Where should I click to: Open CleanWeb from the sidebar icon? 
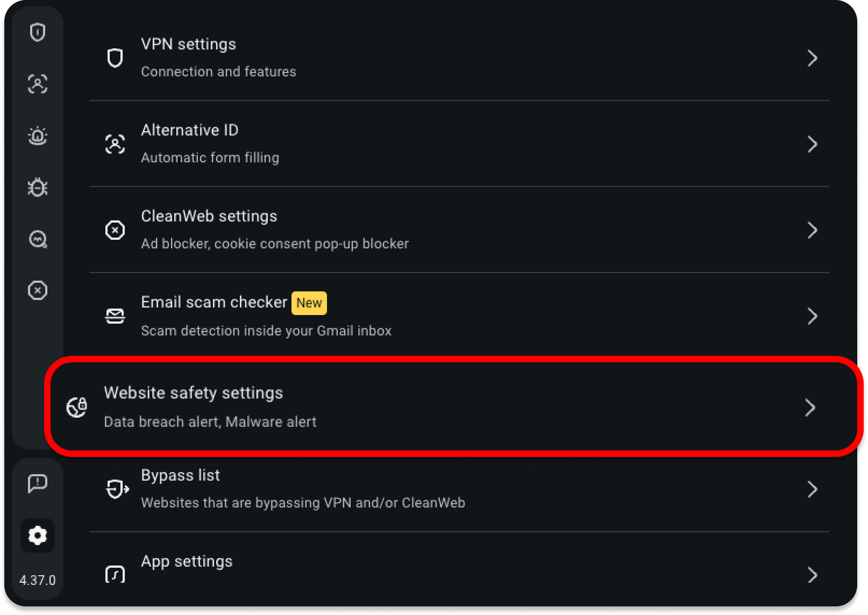[38, 290]
